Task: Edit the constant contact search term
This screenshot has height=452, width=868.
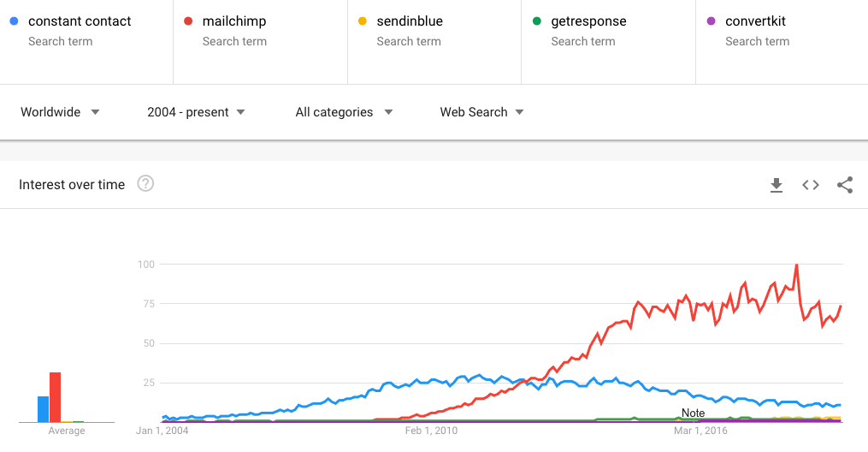Action: 80,21
